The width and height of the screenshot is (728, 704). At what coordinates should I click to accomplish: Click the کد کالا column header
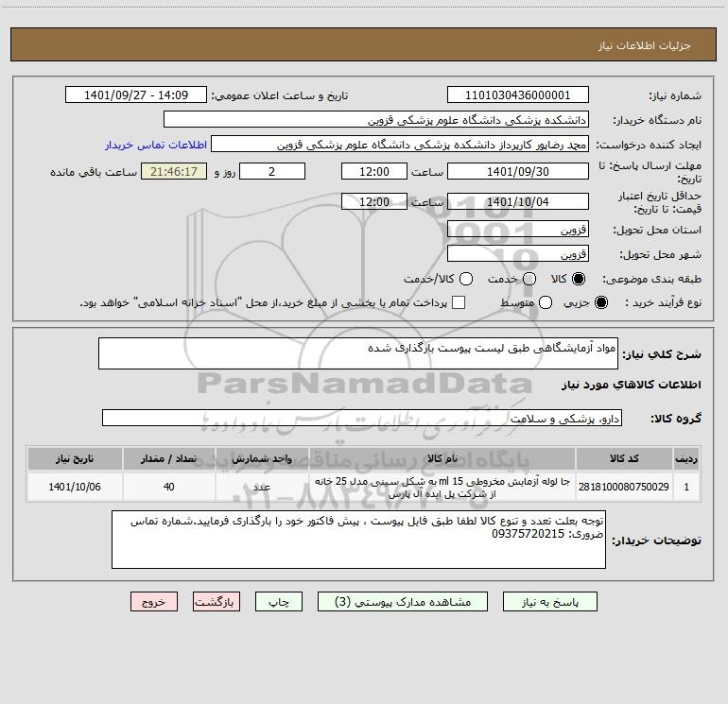pyautogui.click(x=624, y=458)
